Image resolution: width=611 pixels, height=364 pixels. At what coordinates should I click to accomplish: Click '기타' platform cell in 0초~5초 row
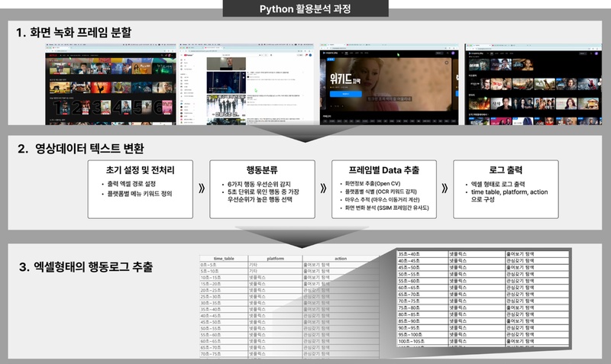[x=276, y=265]
